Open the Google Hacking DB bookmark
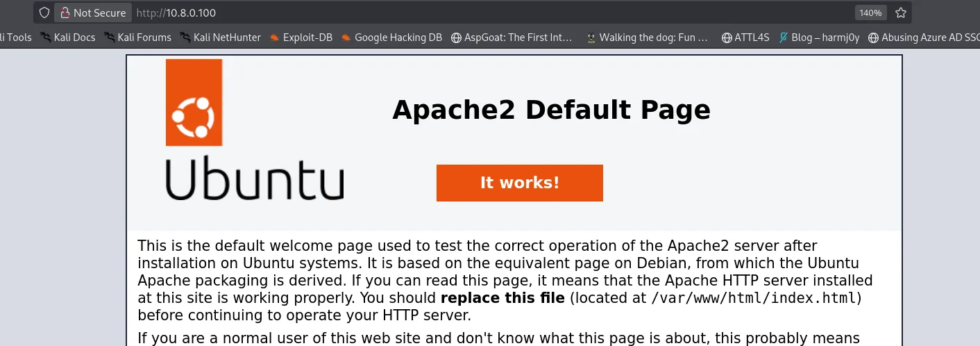Viewport: 980px width, 346px height. [x=391, y=38]
